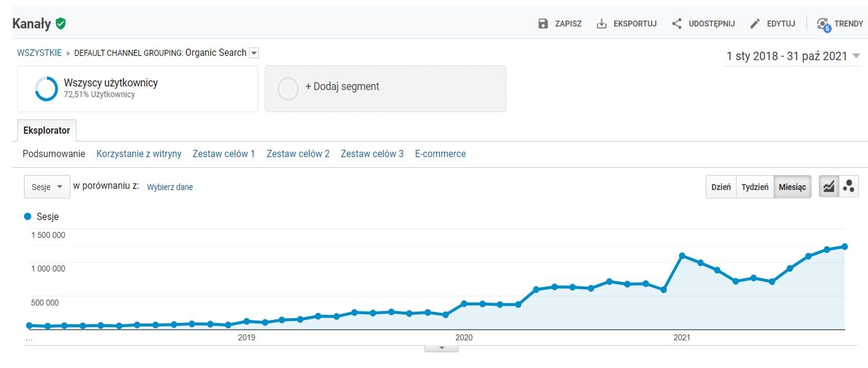Set chart granularity to Dzień
Screen dimensions: 868x368
(721, 187)
